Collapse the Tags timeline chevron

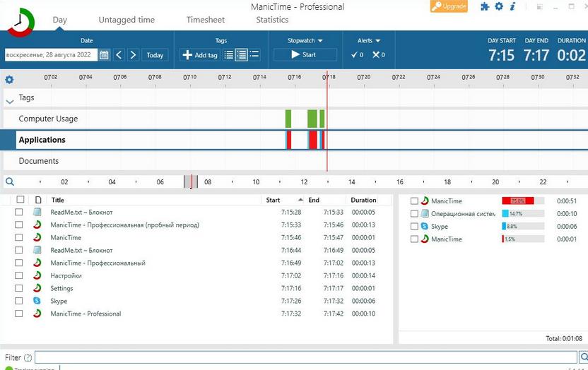click(x=10, y=101)
